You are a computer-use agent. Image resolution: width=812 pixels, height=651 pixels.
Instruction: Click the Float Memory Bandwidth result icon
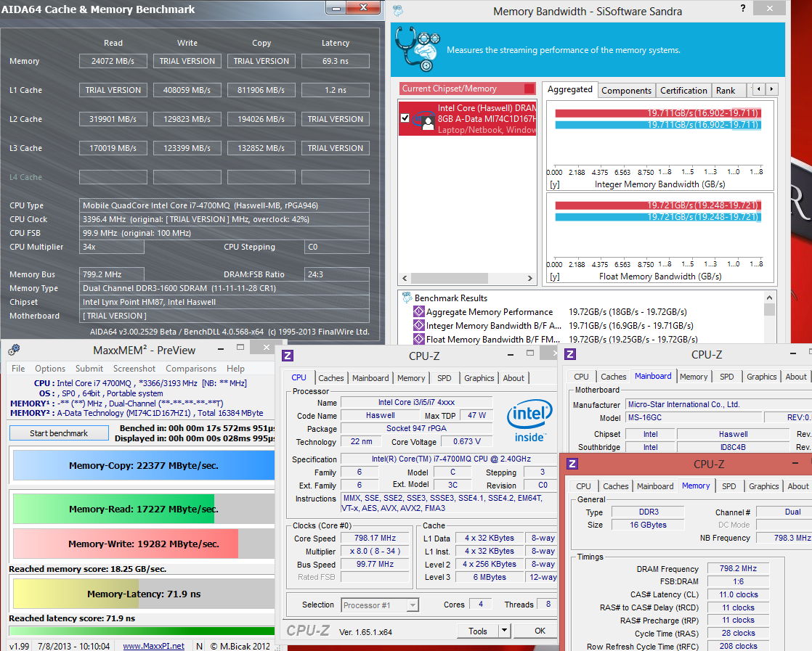point(419,340)
